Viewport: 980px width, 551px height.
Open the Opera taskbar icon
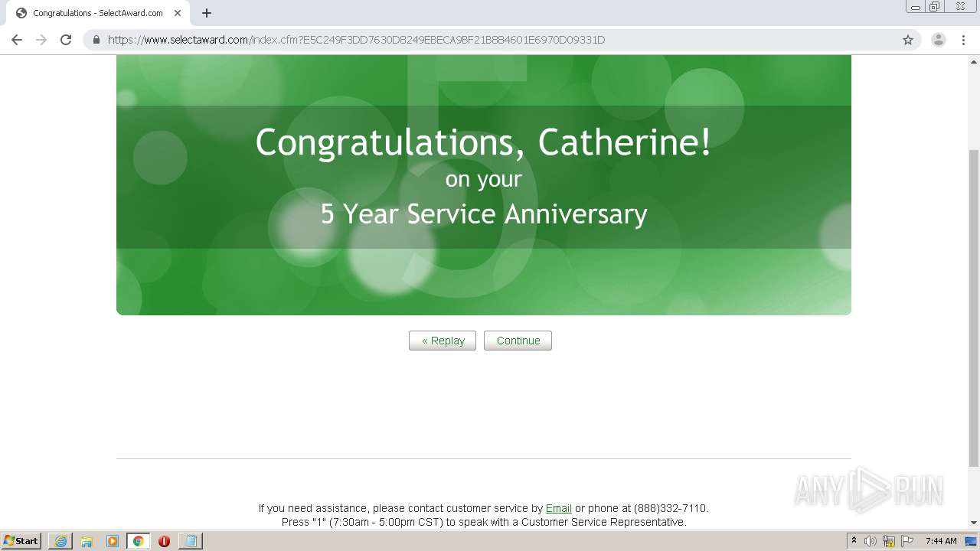164,541
